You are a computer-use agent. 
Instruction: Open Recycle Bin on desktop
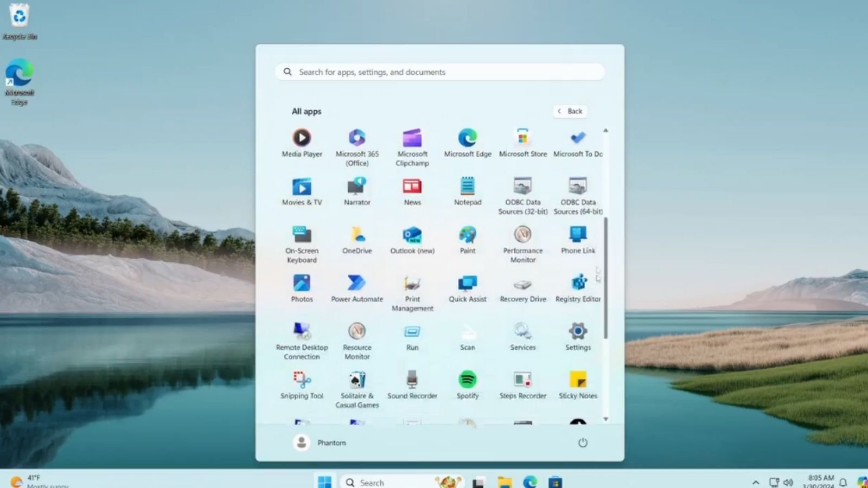click(x=20, y=22)
